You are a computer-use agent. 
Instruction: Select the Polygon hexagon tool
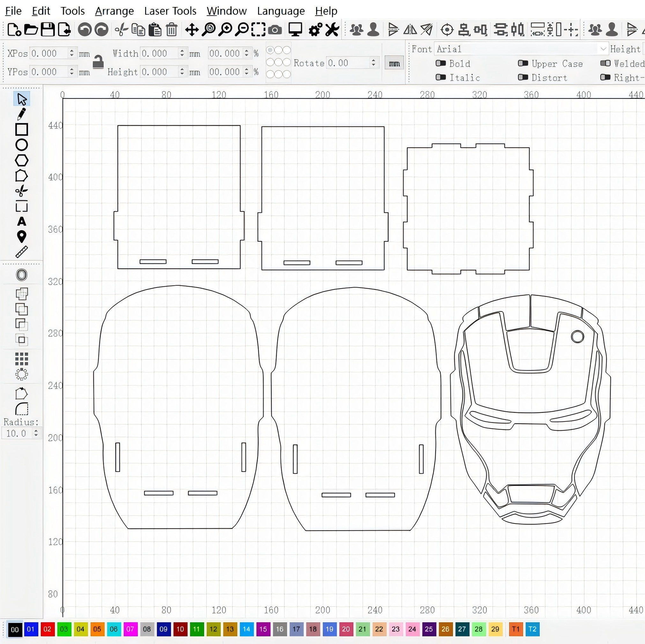(x=22, y=160)
